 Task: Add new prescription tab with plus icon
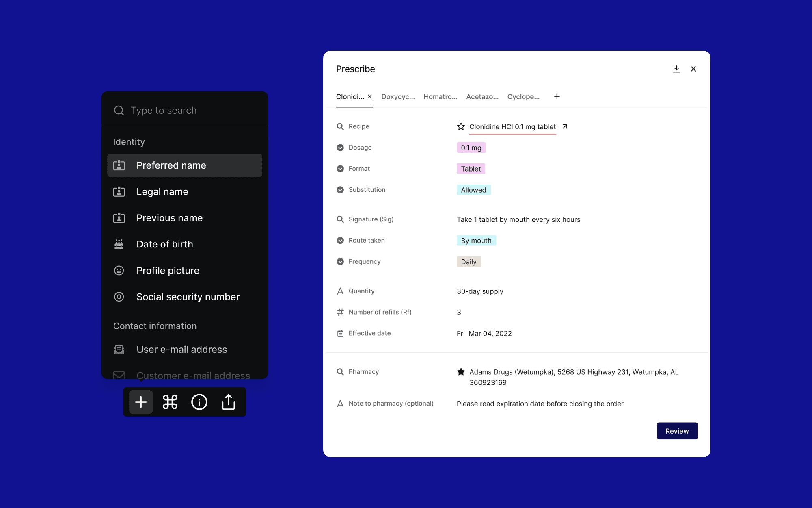click(557, 96)
